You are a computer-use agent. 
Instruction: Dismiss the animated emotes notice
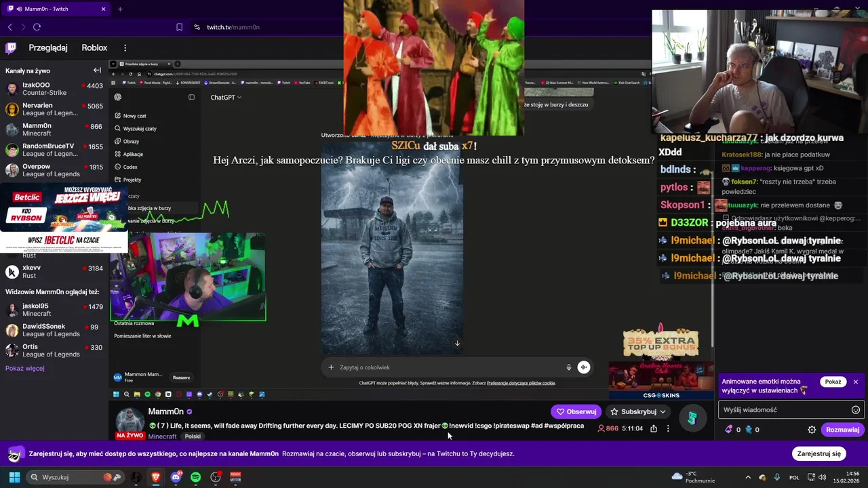[856, 382]
